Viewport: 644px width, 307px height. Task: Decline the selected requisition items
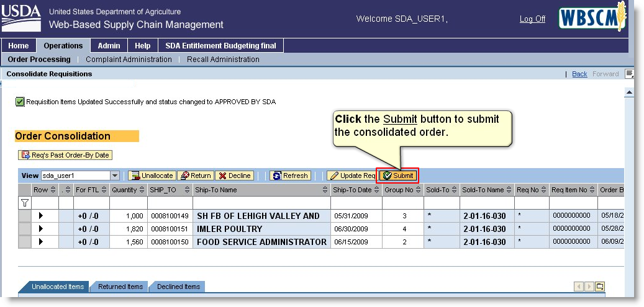(x=234, y=176)
